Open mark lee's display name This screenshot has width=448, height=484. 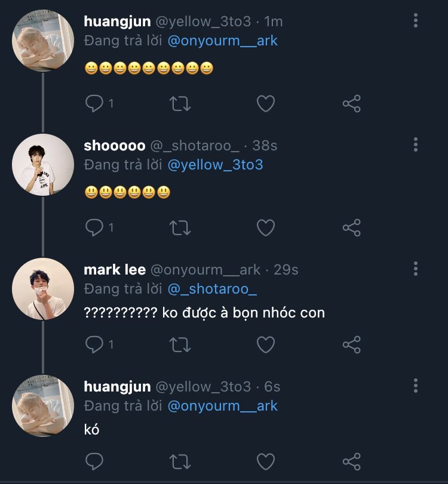(115, 270)
